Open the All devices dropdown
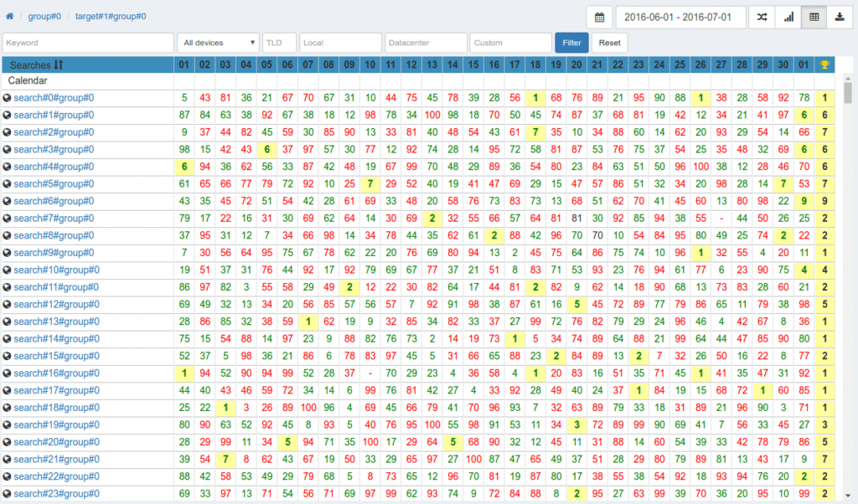858x504 pixels. pyautogui.click(x=218, y=43)
